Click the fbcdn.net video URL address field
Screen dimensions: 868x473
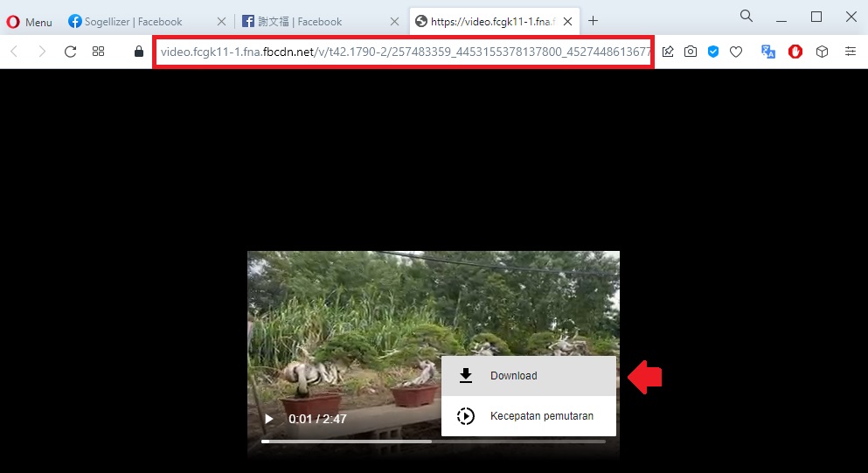coord(404,52)
